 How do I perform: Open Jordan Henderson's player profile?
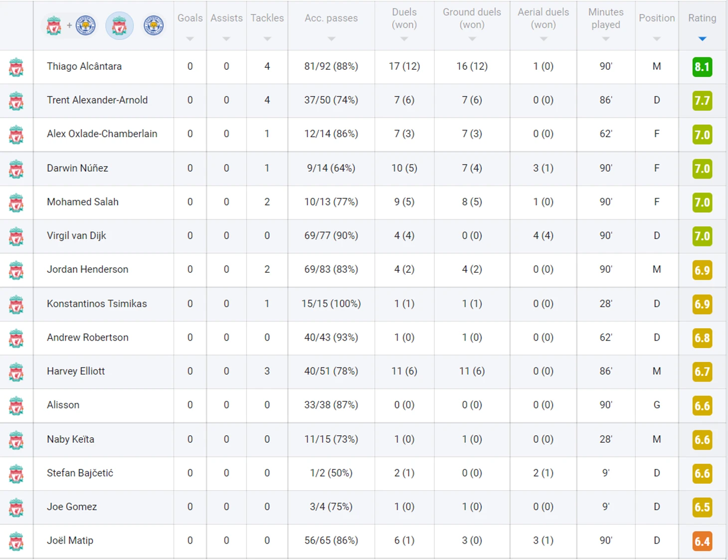pyautogui.click(x=88, y=269)
